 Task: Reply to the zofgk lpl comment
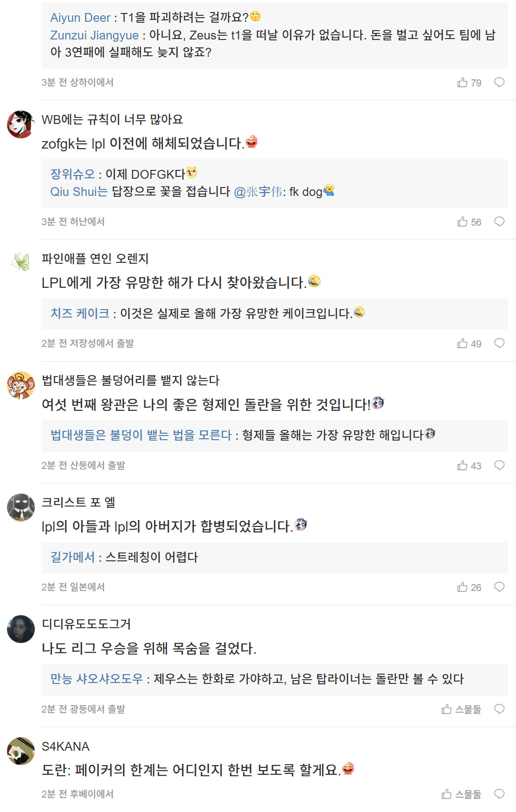(499, 222)
